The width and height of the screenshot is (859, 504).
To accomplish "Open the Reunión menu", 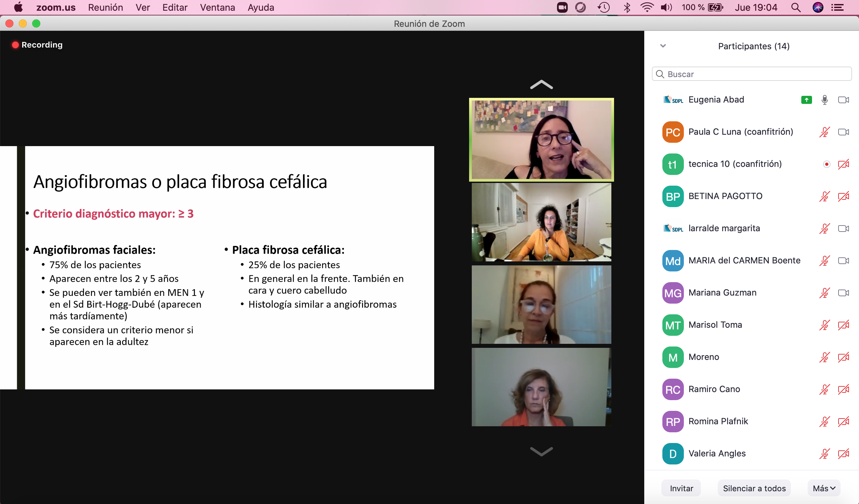I will click(105, 7).
